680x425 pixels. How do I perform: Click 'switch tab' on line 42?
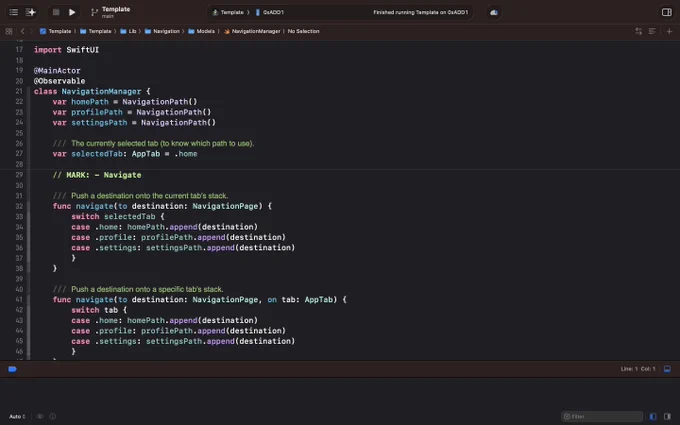coord(94,310)
